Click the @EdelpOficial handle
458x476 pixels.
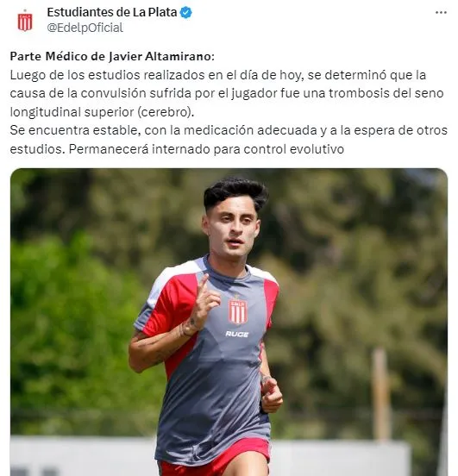[x=85, y=28]
